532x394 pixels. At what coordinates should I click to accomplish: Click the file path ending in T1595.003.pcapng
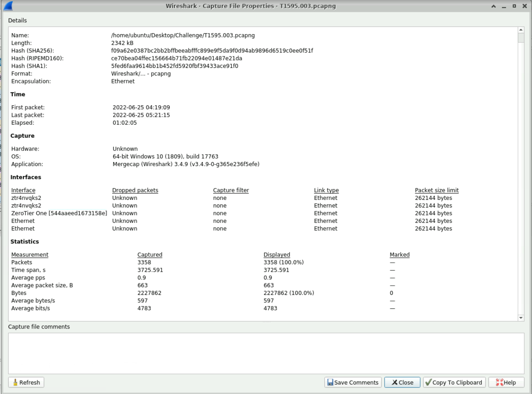point(183,35)
